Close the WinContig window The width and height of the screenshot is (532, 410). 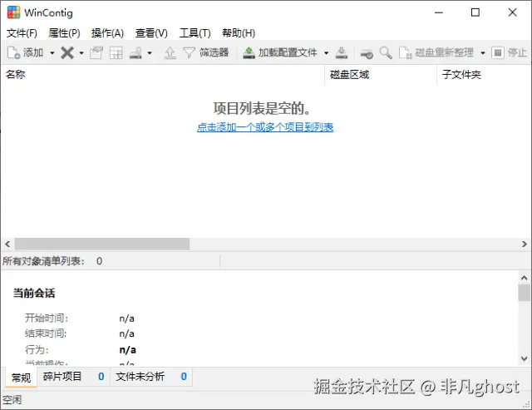(x=512, y=12)
